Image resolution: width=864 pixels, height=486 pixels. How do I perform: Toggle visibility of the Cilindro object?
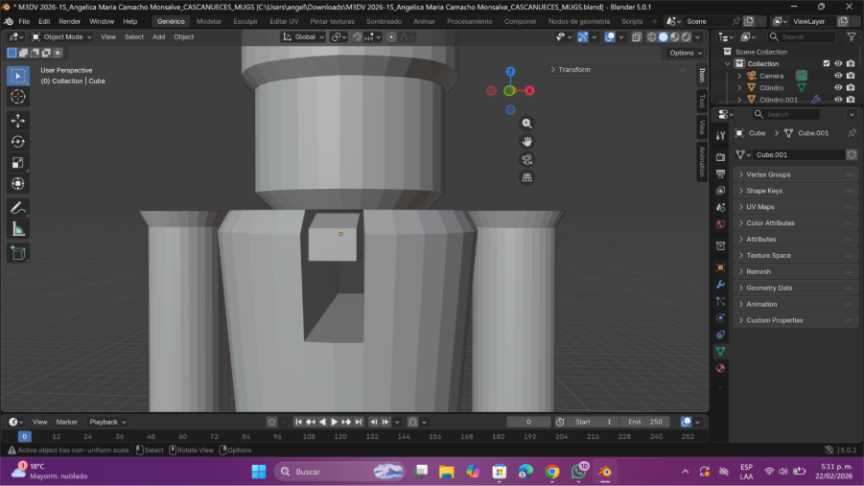click(838, 88)
